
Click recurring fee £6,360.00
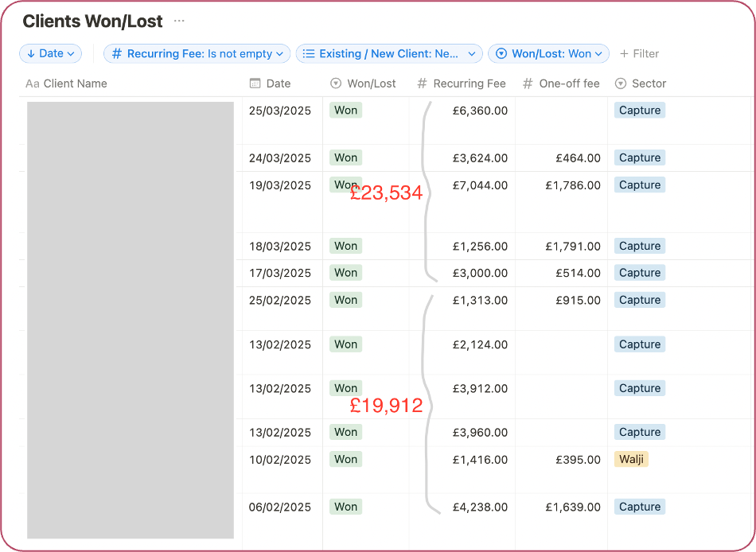(x=480, y=111)
